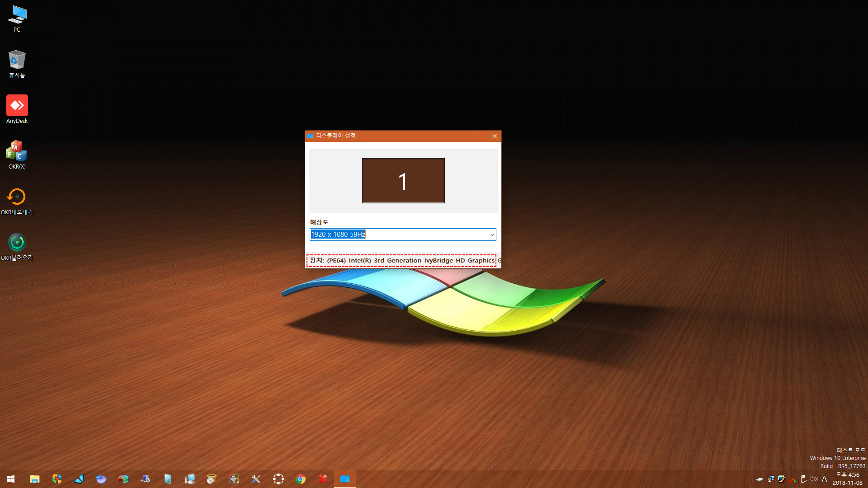Click the blue pie-disk taskbar icon
Viewport: 868px width, 488px height.
[101, 479]
